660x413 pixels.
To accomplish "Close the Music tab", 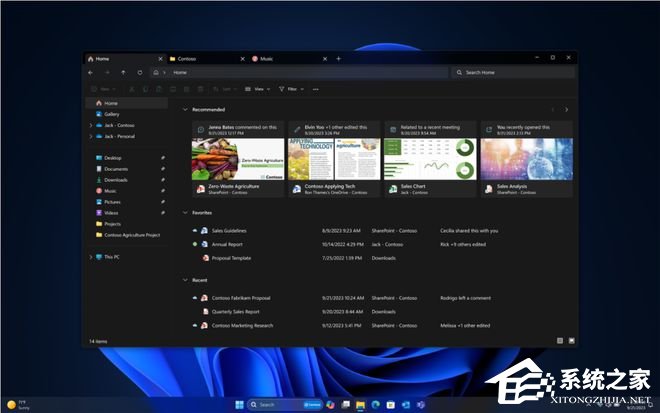I will point(325,59).
